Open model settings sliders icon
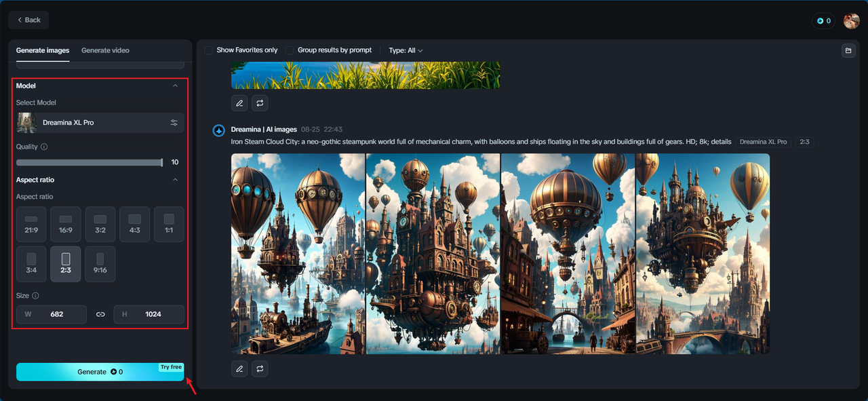868x401 pixels. (174, 123)
